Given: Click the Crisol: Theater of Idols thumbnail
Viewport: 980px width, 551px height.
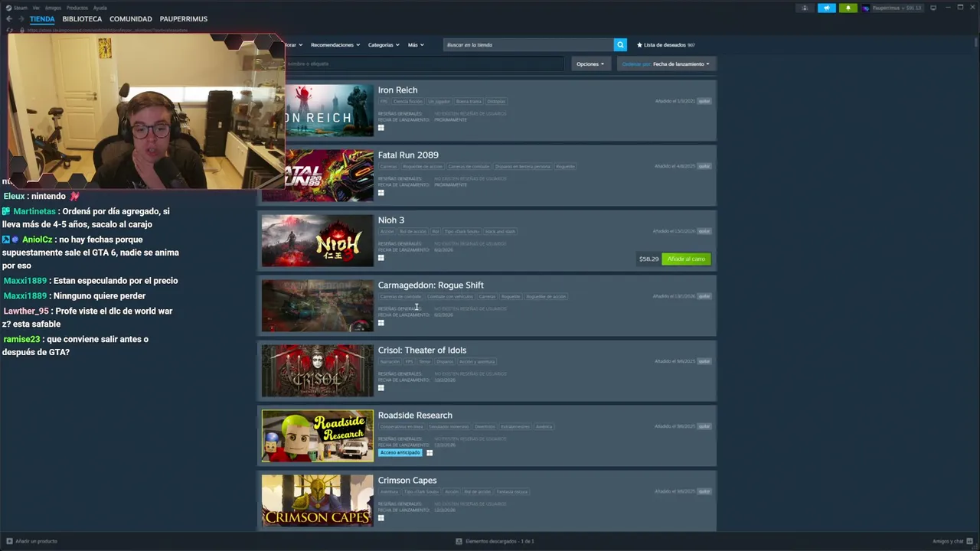Looking at the screenshot, I should [318, 370].
